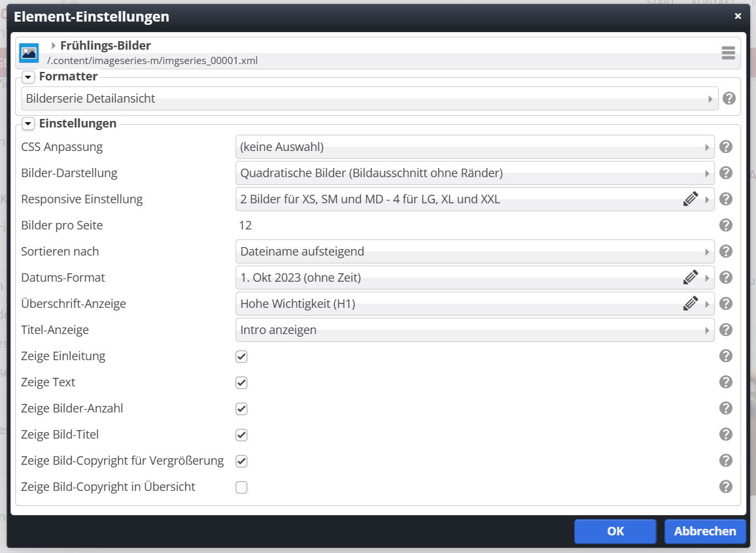Image resolution: width=756 pixels, height=553 pixels.
Task: Show help for Zeige Bild-Titel
Action: pyautogui.click(x=726, y=434)
